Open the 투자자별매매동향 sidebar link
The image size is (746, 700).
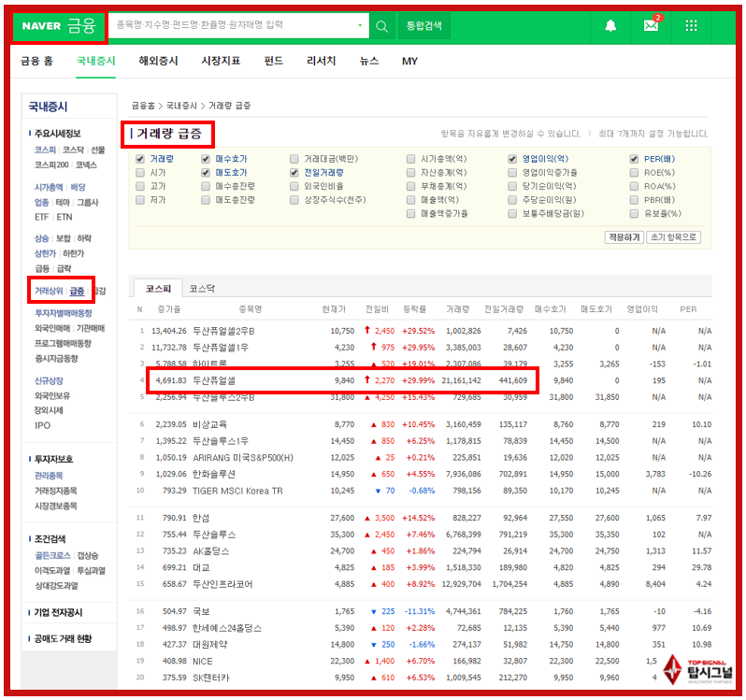64,313
